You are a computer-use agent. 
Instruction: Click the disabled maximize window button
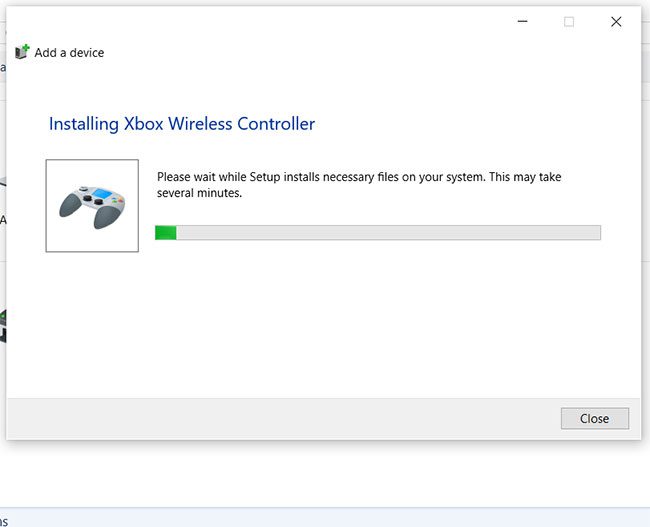point(569,21)
